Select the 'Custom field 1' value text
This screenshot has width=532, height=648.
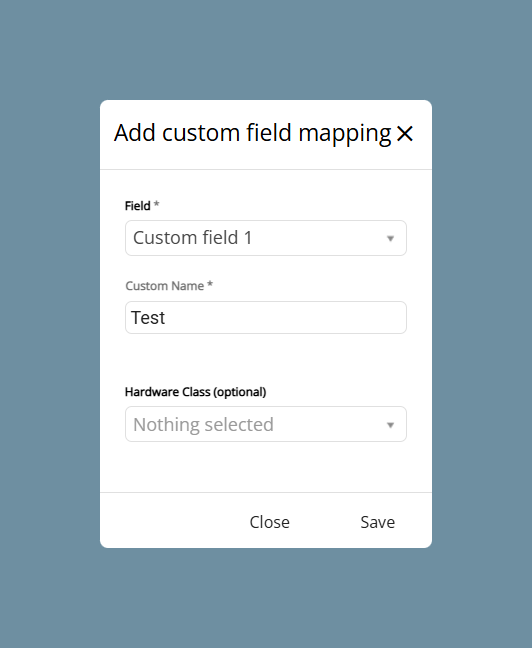click(193, 238)
